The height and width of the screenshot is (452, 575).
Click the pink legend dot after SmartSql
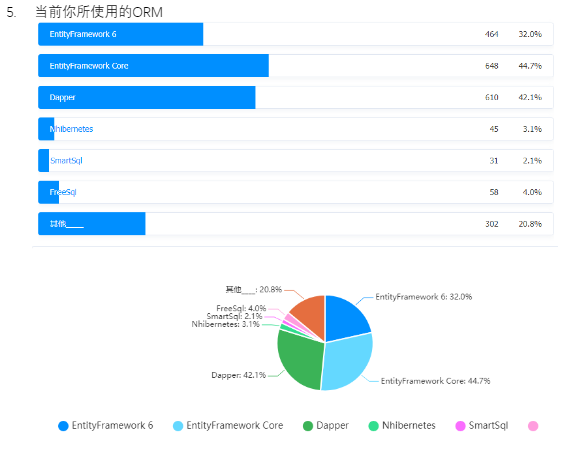533,426
